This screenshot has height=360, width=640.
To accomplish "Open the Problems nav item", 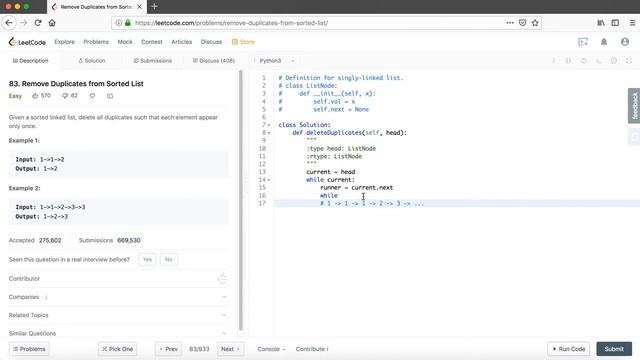I will [96, 42].
